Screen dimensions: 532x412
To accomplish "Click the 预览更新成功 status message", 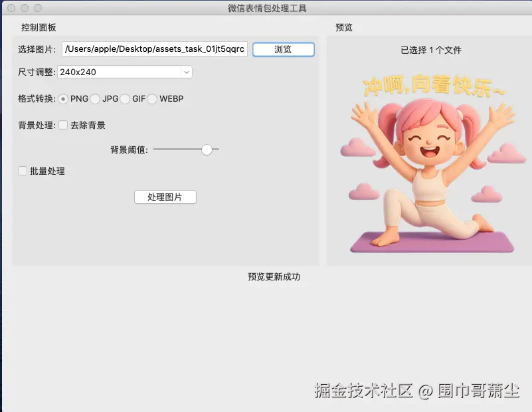I will point(272,276).
